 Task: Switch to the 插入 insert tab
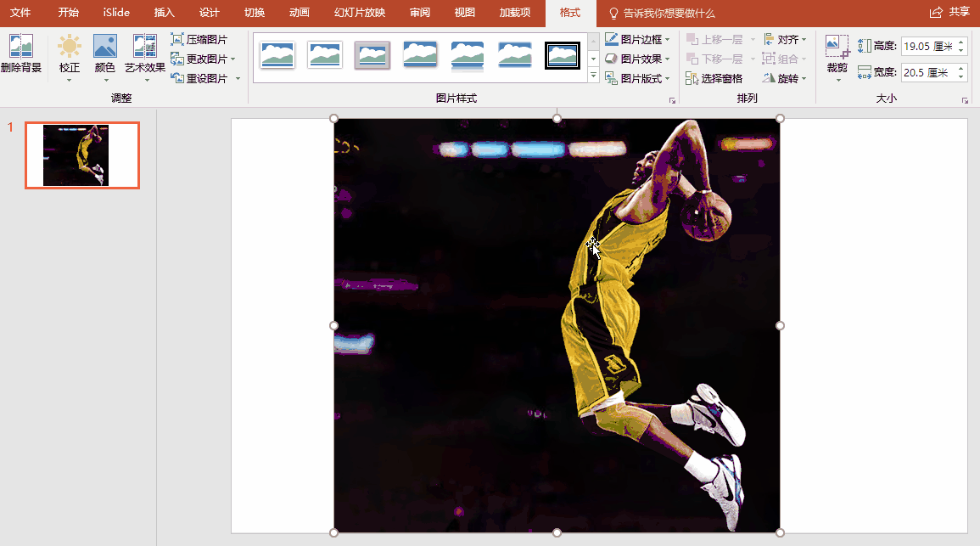pyautogui.click(x=165, y=13)
